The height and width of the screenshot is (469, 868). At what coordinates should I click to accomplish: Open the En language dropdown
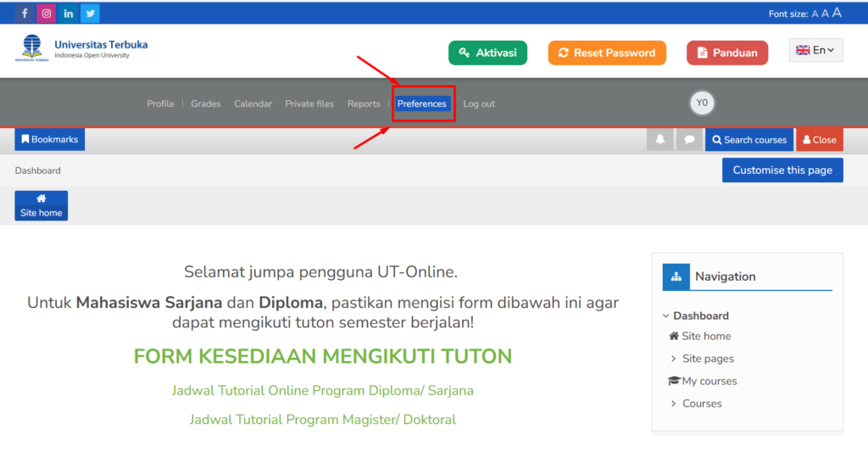pyautogui.click(x=815, y=51)
